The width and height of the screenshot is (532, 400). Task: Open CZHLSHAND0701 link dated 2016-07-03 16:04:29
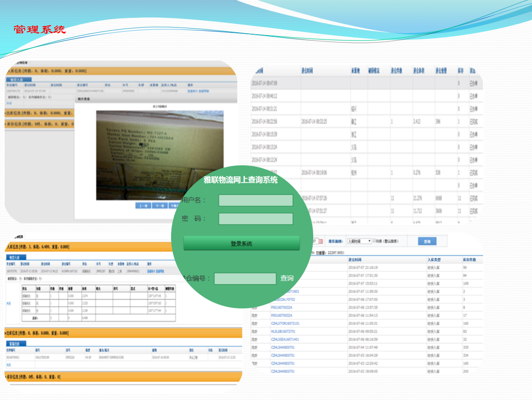click(282, 356)
